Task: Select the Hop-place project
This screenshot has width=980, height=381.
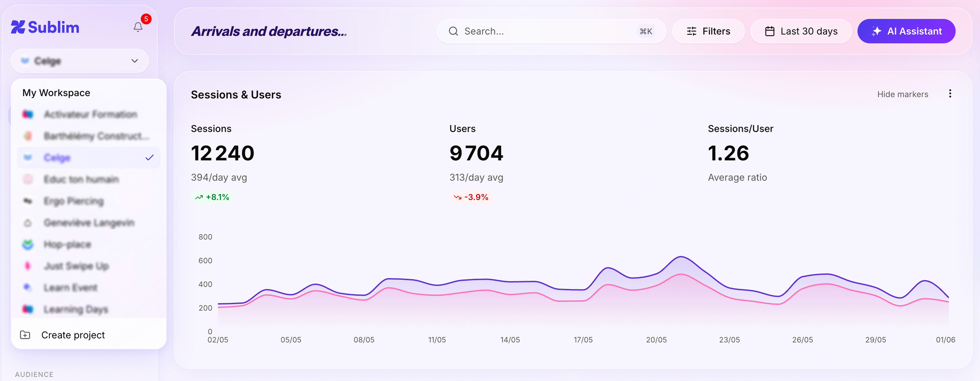Action: (88, 244)
